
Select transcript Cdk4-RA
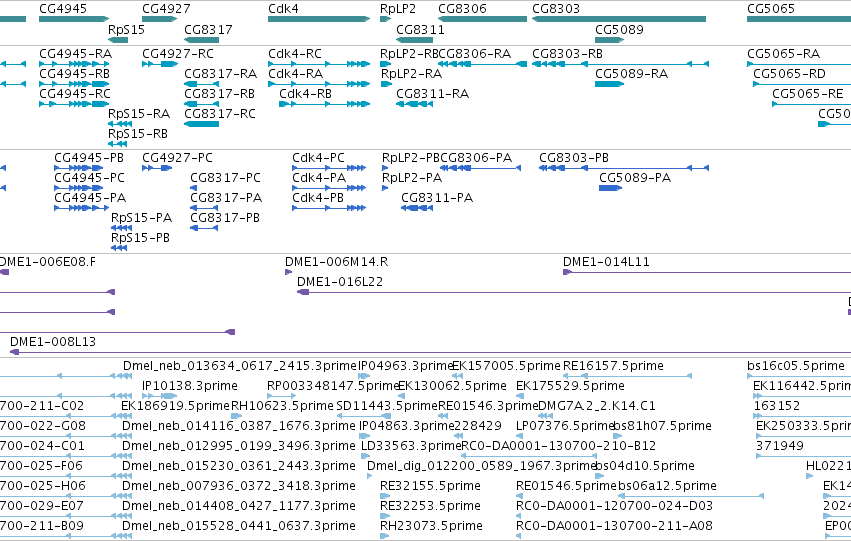coord(319,84)
